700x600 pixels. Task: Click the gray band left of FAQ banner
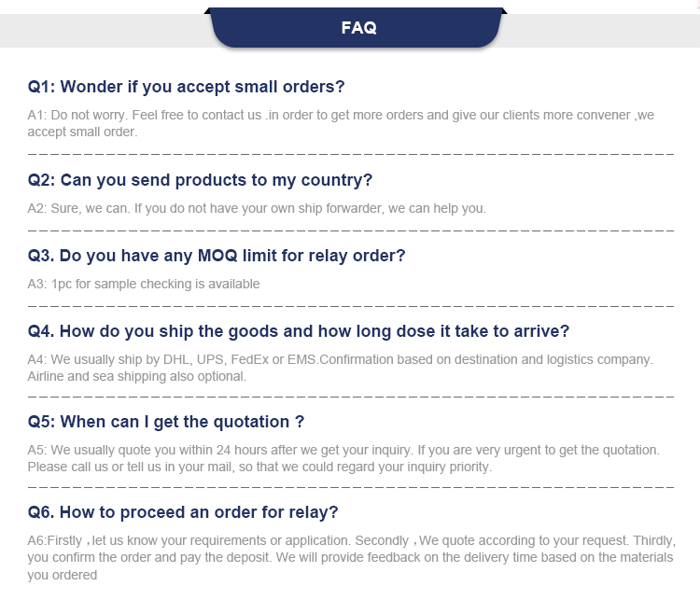(x=103, y=31)
